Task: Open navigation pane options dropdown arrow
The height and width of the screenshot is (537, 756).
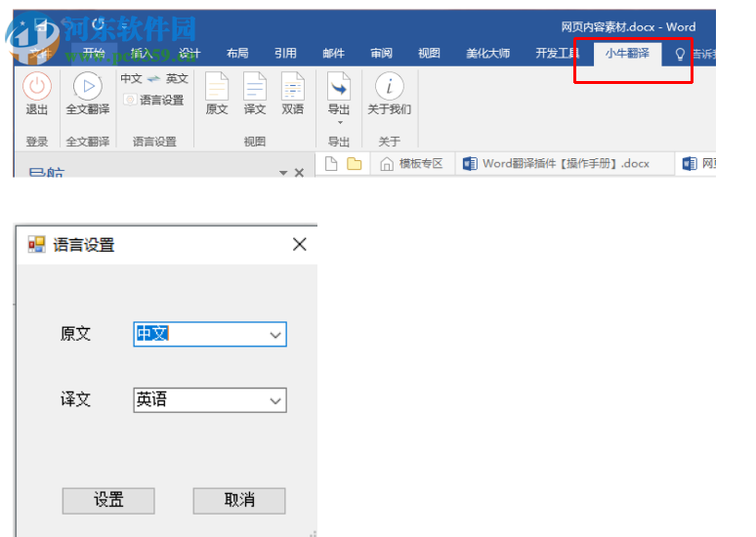Action: 283,173
